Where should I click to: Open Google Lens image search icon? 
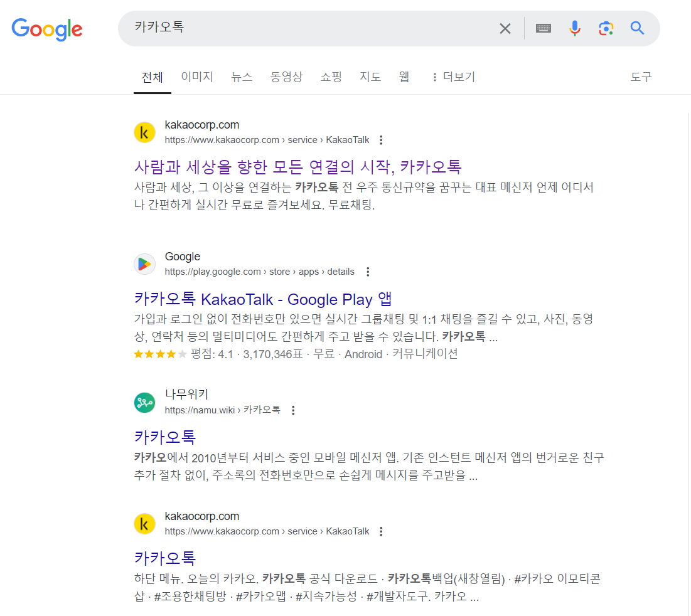coord(606,29)
